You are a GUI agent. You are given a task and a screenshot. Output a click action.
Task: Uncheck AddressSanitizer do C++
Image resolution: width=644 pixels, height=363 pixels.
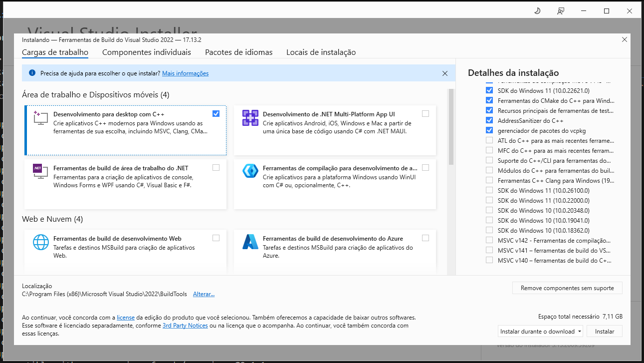pyautogui.click(x=489, y=120)
